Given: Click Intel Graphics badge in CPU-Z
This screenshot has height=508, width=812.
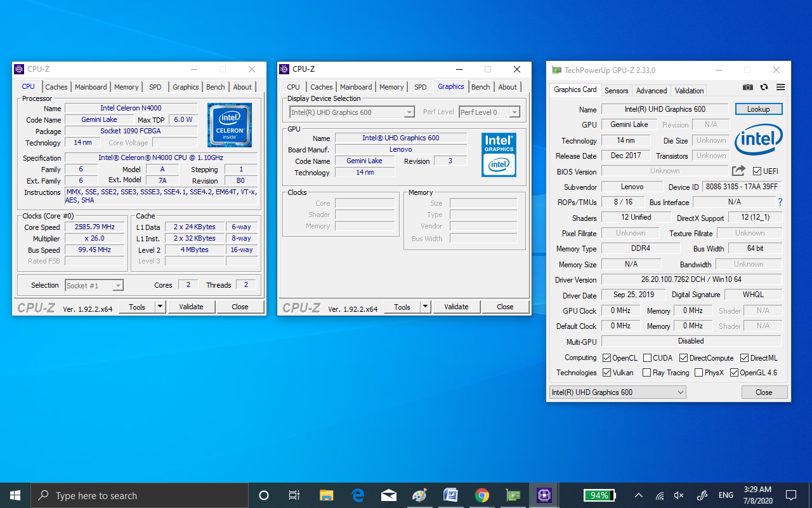Looking at the screenshot, I should (499, 154).
